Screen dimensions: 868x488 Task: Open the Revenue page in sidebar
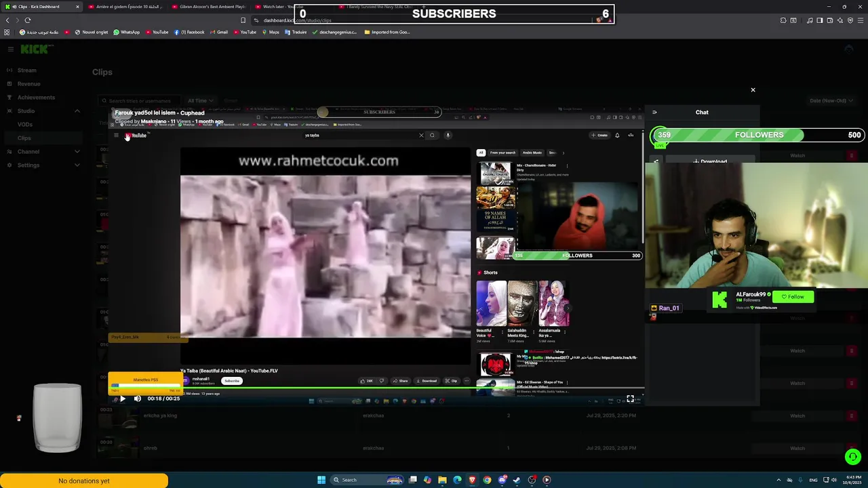(x=28, y=84)
